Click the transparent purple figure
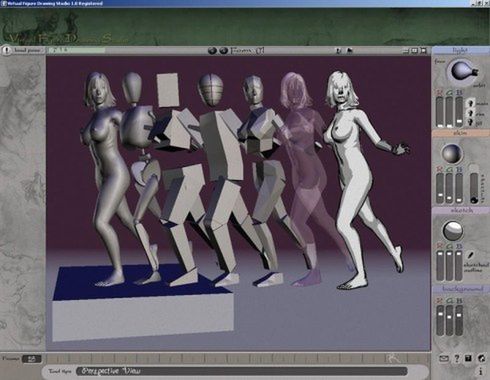This screenshot has height=380, width=490. pyautogui.click(x=307, y=180)
